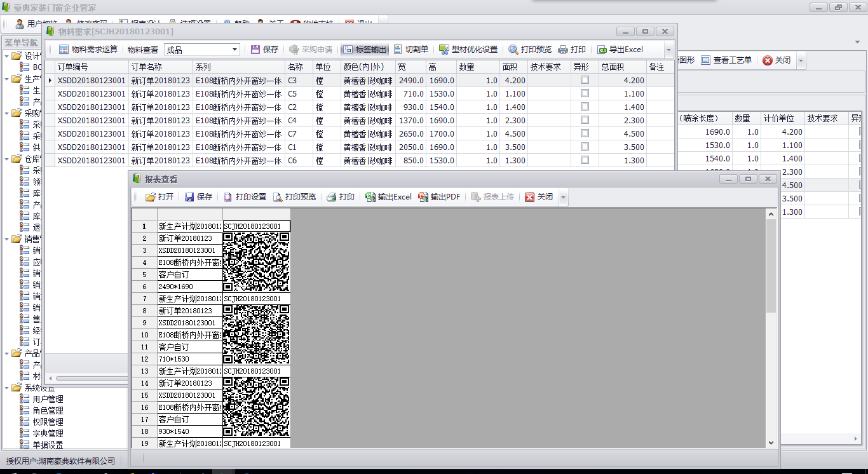Click 导出Excel in the 物料需求 window
This screenshot has width=868, height=474.
click(x=620, y=50)
